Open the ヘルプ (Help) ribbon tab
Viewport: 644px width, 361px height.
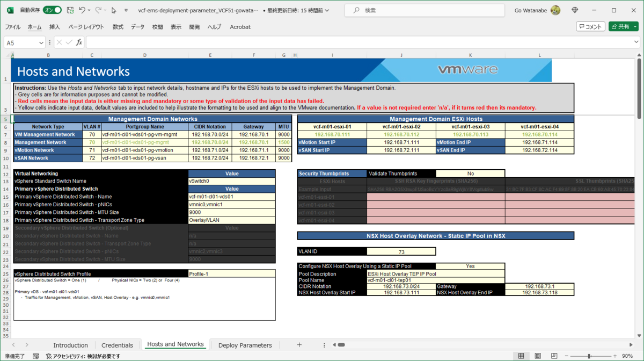pyautogui.click(x=214, y=27)
